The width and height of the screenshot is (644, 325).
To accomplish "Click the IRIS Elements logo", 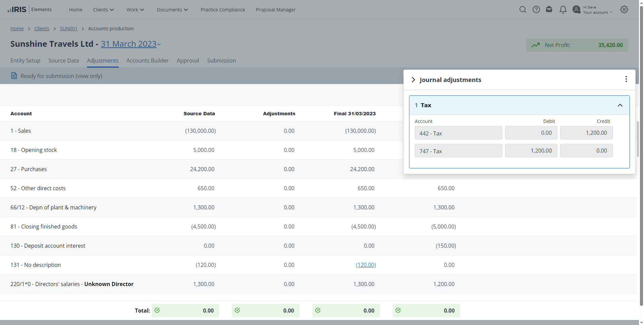I will 30,9.
